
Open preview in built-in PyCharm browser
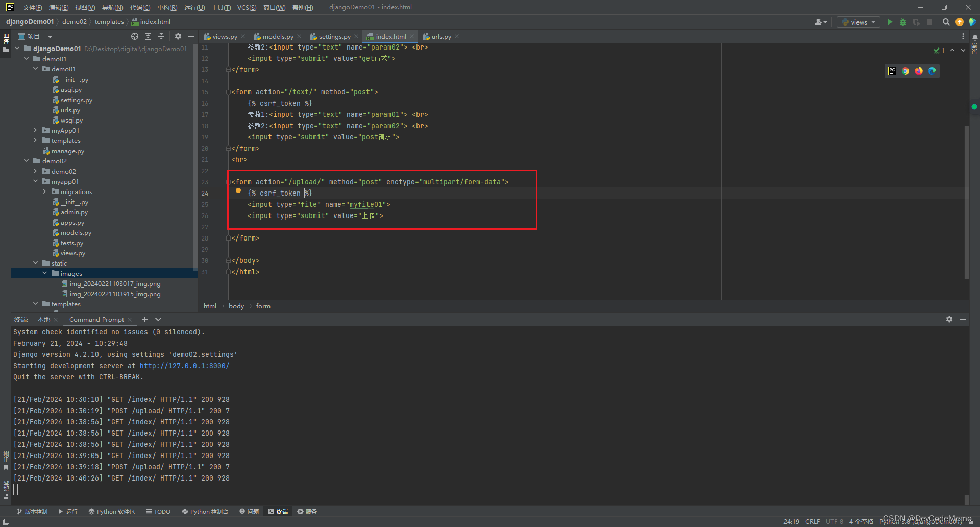[892, 71]
